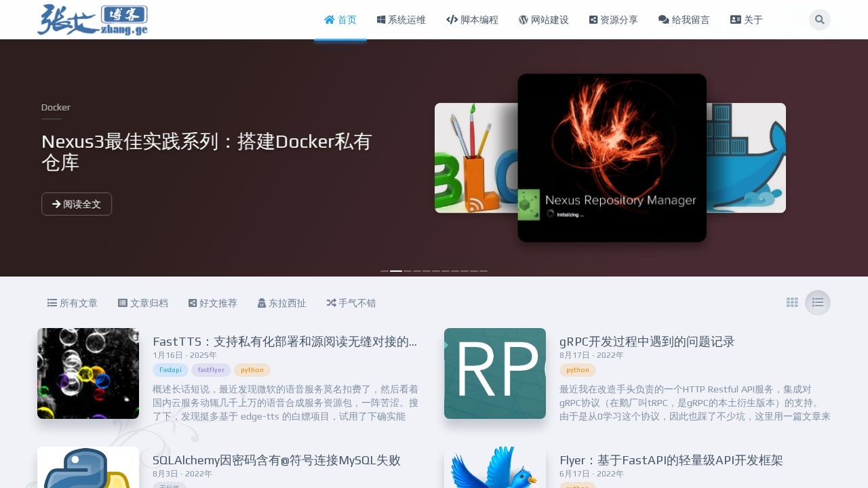Open 关于 page in navigation

point(746,20)
